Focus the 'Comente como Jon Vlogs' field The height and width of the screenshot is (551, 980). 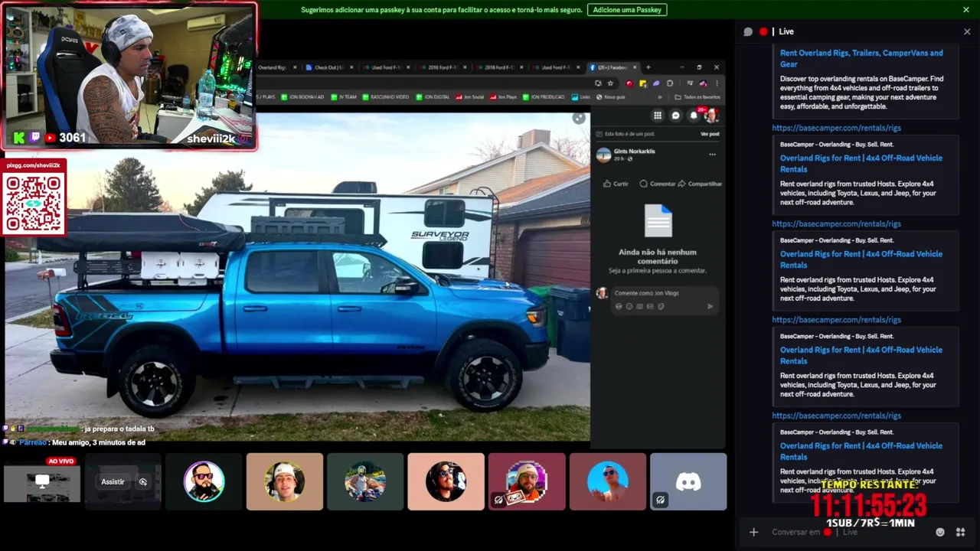coord(665,293)
